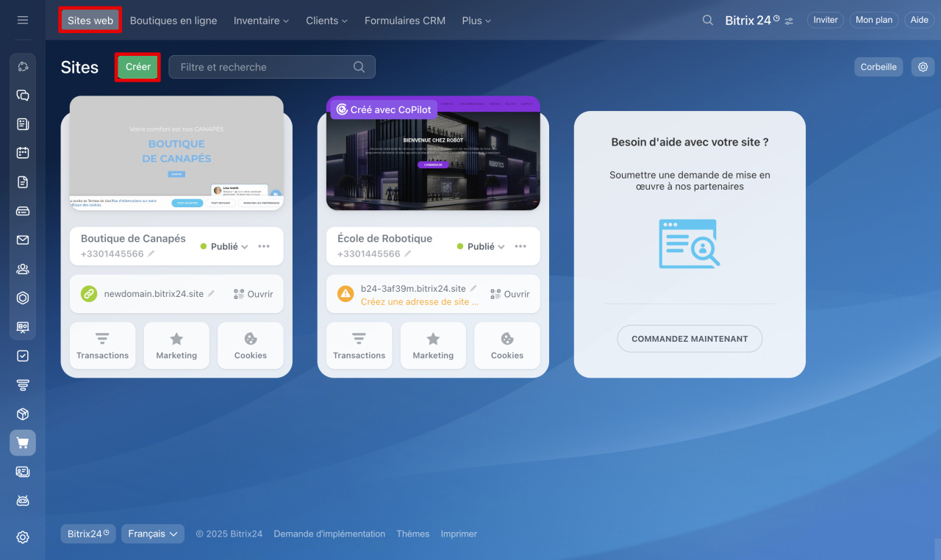Expand the Plus menu
This screenshot has height=560, width=941.
476,21
